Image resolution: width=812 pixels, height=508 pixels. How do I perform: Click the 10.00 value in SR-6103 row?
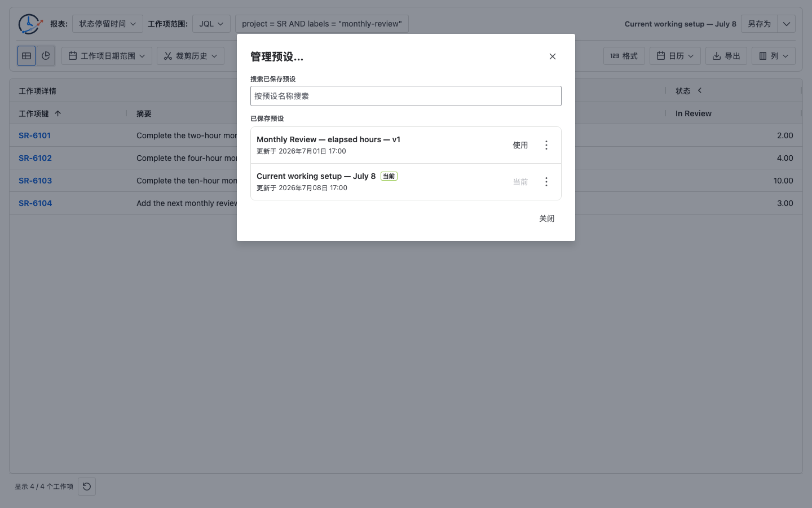click(783, 181)
